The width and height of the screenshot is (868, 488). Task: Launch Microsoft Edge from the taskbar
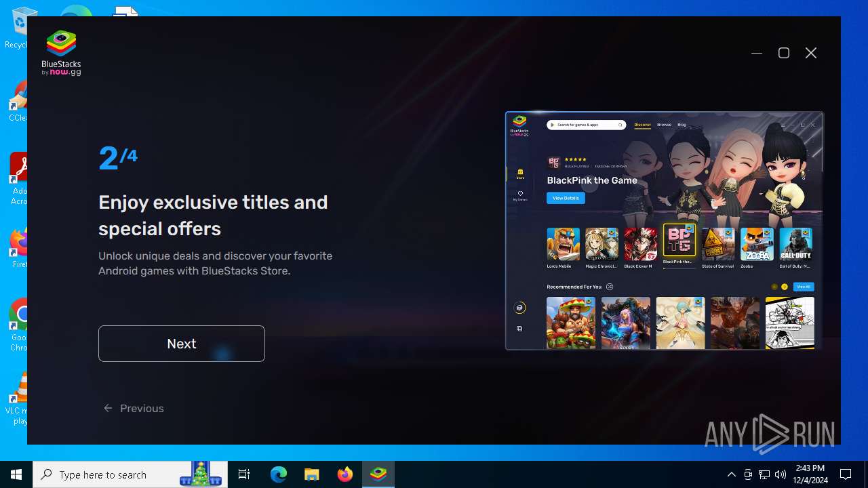pyautogui.click(x=279, y=474)
